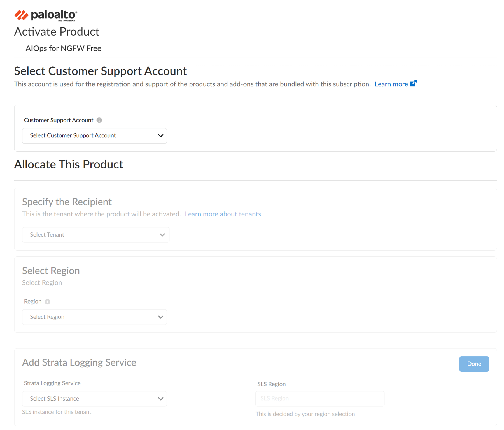This screenshot has height=430, width=504.
Task: Click the chevron arrow in SLS Instance field
Action: pyautogui.click(x=160, y=399)
